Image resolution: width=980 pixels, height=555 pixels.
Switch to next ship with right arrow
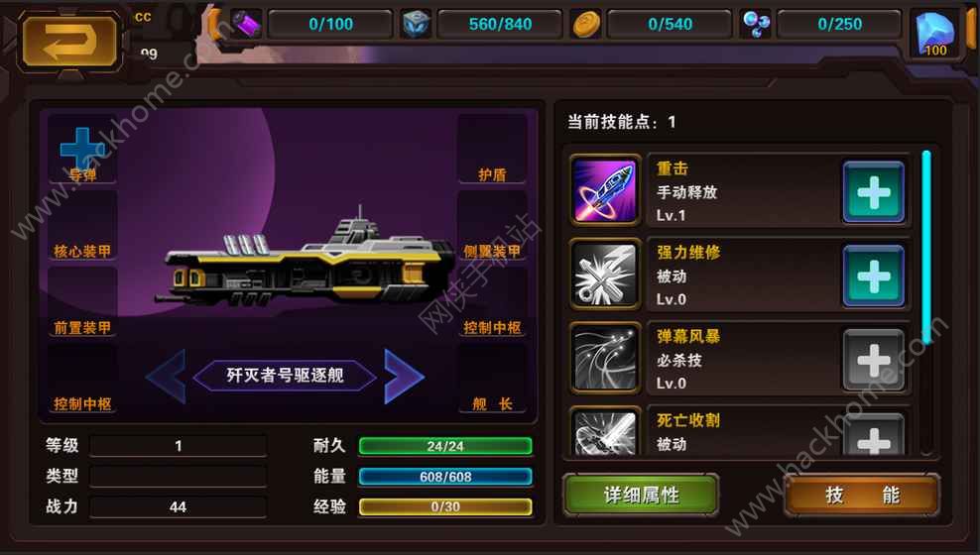click(x=403, y=376)
